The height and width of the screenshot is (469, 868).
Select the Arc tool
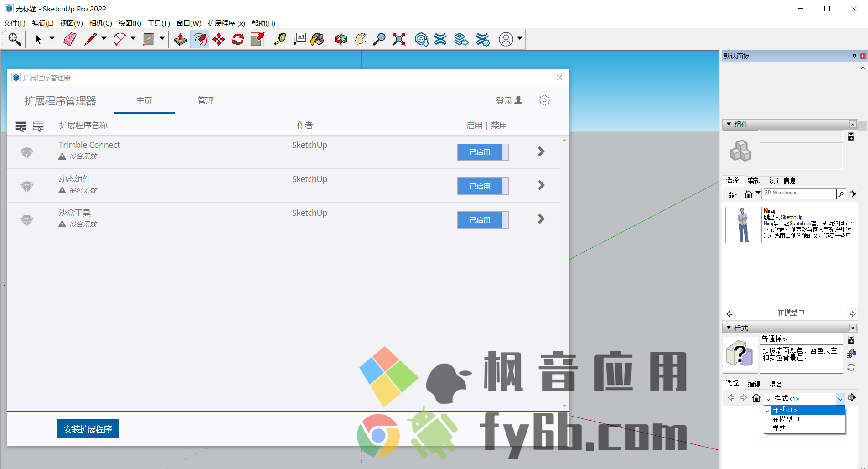tap(119, 39)
